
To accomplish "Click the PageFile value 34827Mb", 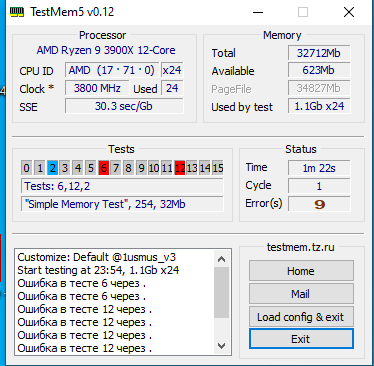I will pos(319,88).
